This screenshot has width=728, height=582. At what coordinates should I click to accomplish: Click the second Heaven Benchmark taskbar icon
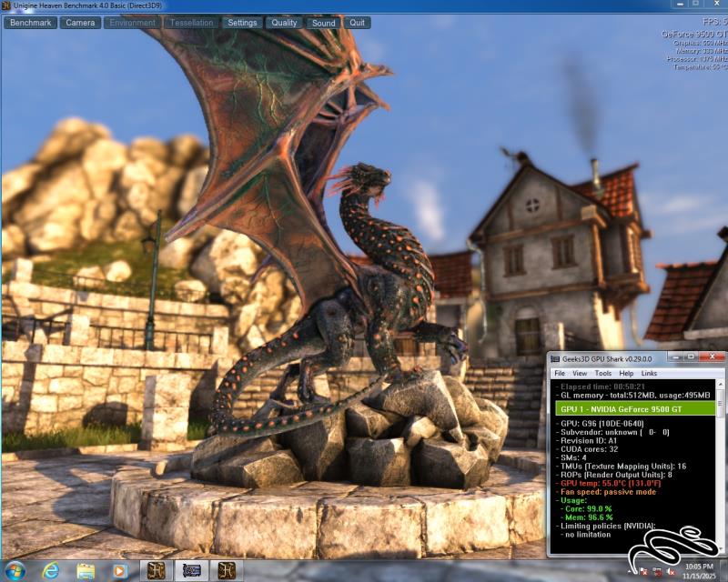coord(227,570)
